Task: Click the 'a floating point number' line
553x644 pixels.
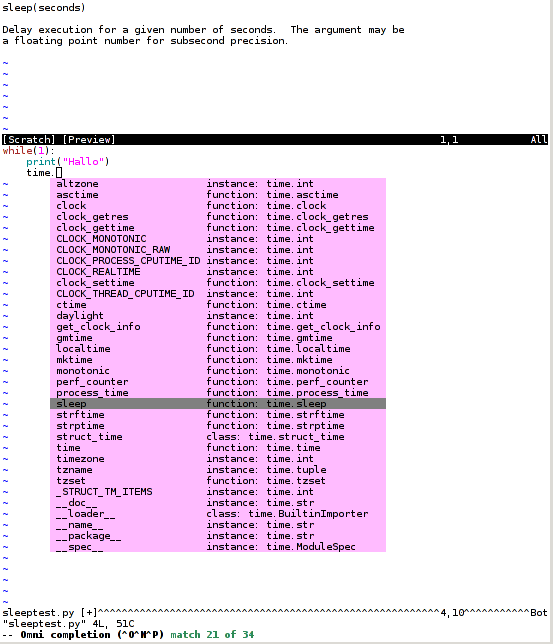Action: point(145,41)
